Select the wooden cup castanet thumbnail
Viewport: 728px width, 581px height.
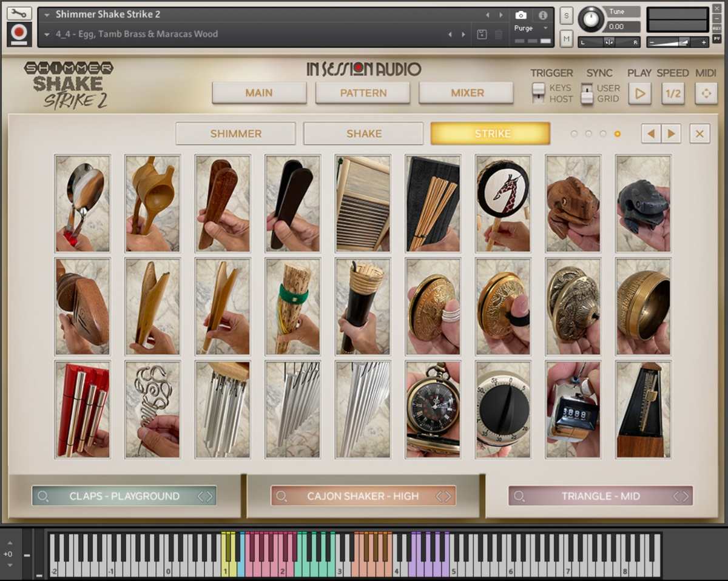click(x=152, y=203)
